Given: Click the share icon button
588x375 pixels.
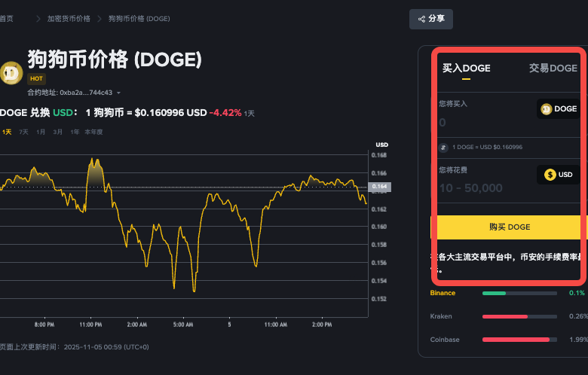Looking at the screenshot, I should (431, 19).
